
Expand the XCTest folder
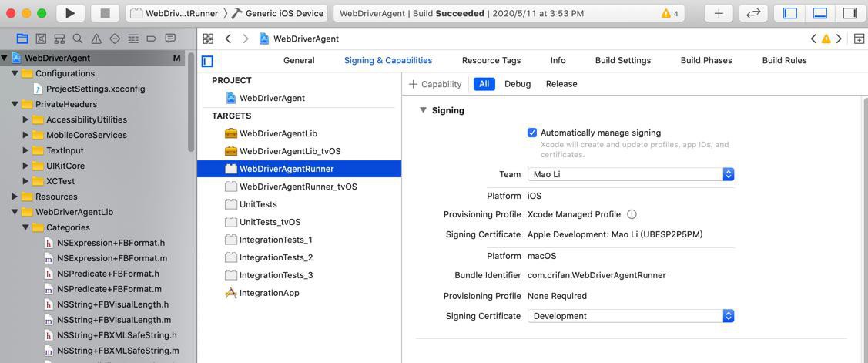25,181
